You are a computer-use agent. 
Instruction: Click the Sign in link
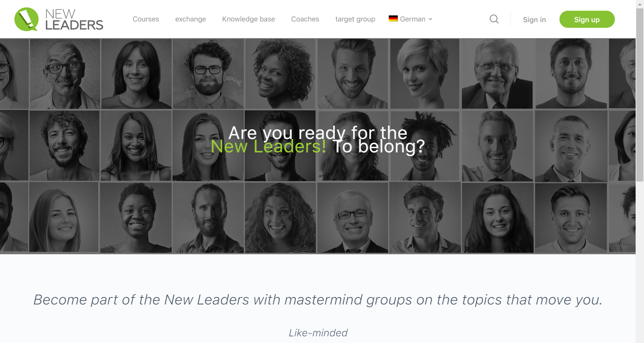534,20
